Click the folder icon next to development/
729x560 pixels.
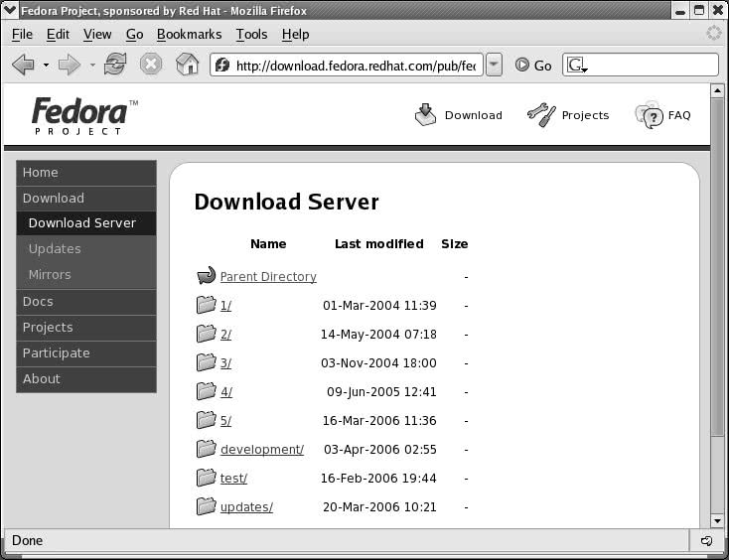point(206,449)
